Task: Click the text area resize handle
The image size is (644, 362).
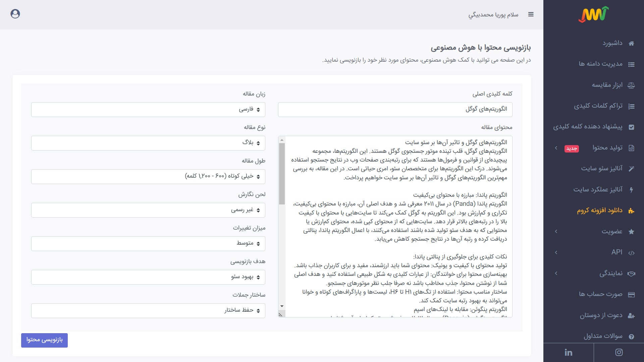Action: coord(281,314)
